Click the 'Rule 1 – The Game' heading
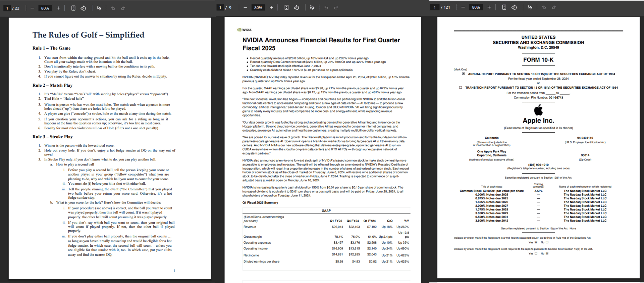 51,48
